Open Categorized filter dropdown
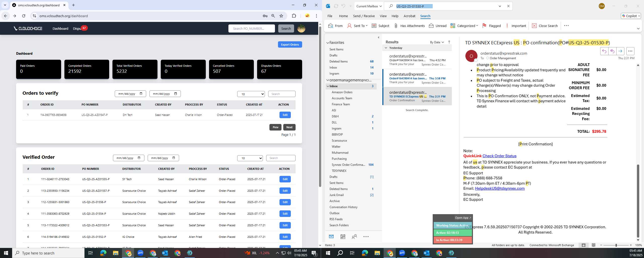The width and height of the screenshot is (644, 258). click(x=464, y=26)
